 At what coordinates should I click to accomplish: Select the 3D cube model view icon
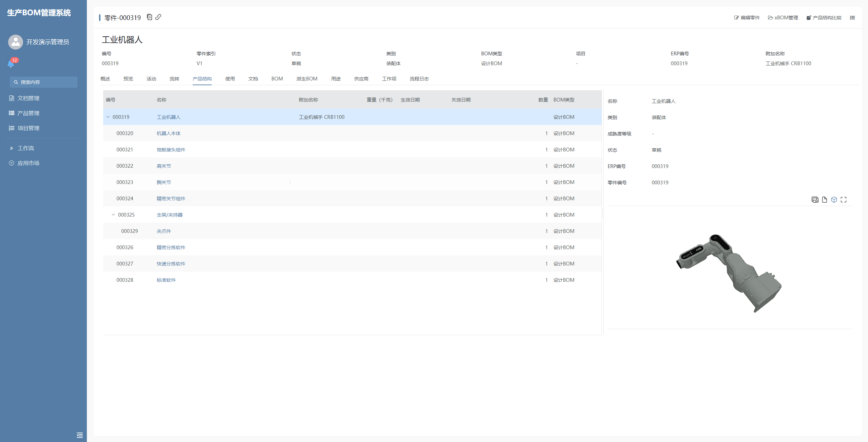coord(834,200)
